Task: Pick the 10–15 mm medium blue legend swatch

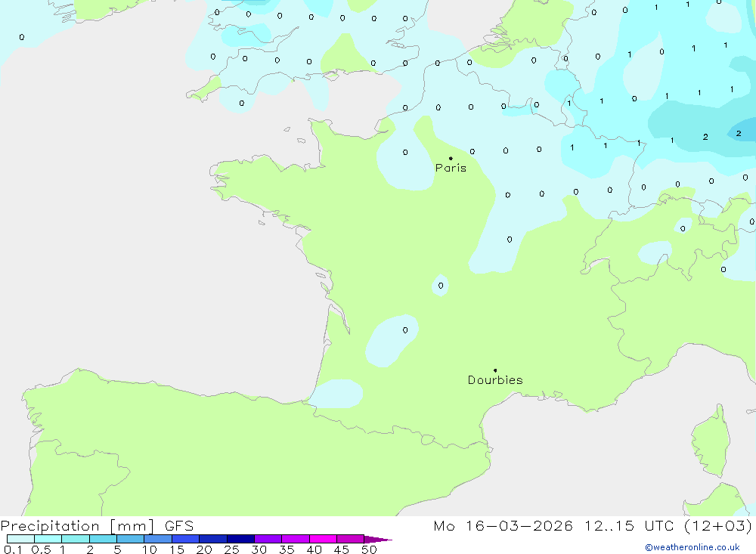Action: [x=158, y=539]
